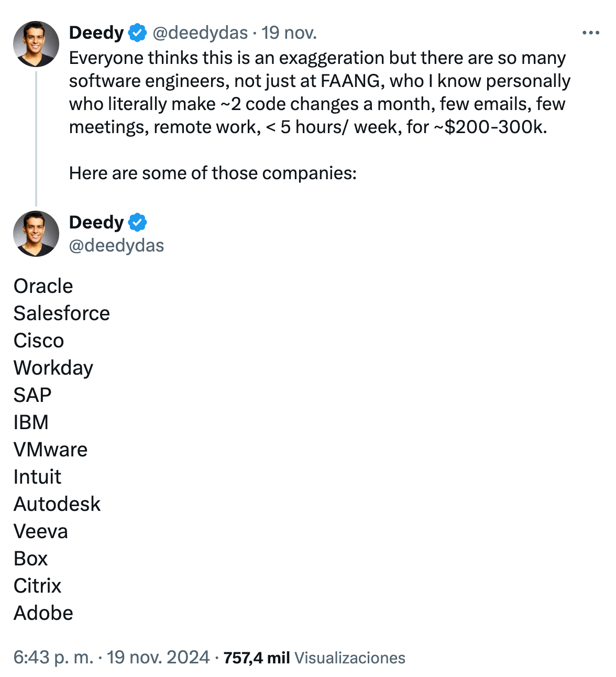The width and height of the screenshot is (616, 677).
Task: Click the 19 nov. date of first tweet
Action: pyautogui.click(x=289, y=32)
